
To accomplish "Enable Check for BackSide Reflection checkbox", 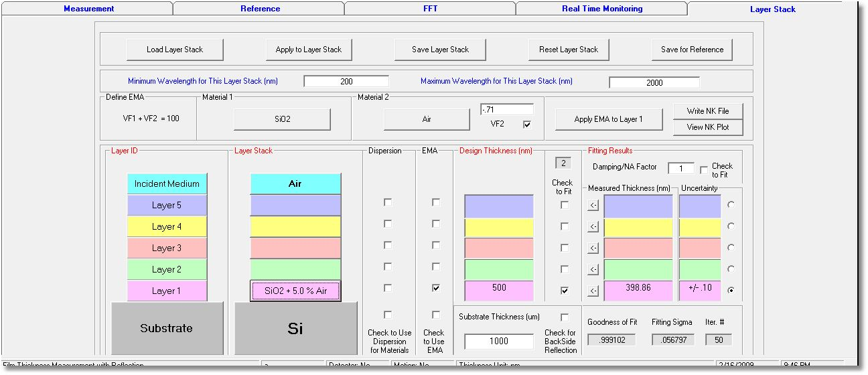I will tap(565, 317).
